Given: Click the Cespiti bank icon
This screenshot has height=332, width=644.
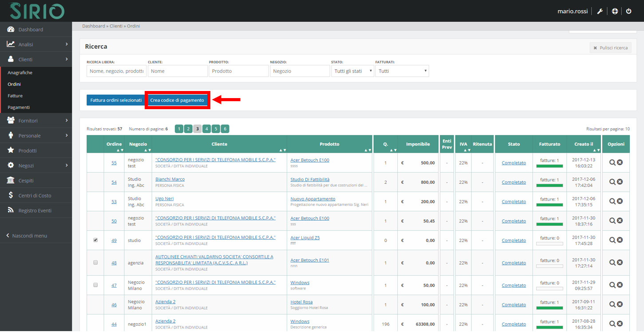Looking at the screenshot, I should [11, 180].
